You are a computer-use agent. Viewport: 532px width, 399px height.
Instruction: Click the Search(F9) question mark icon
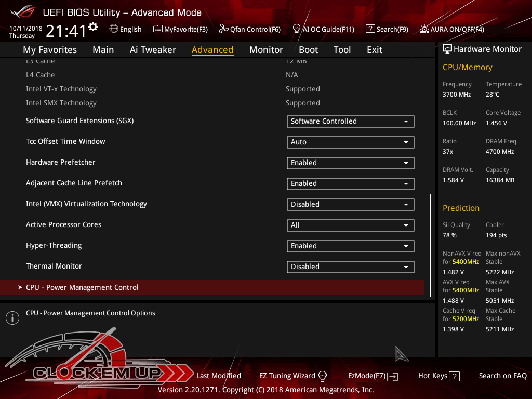(370, 29)
